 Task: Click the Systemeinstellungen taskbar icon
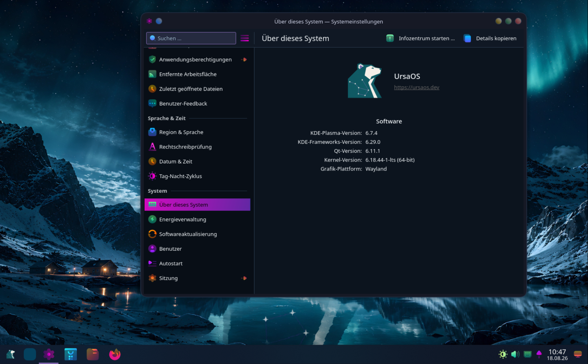(49, 354)
